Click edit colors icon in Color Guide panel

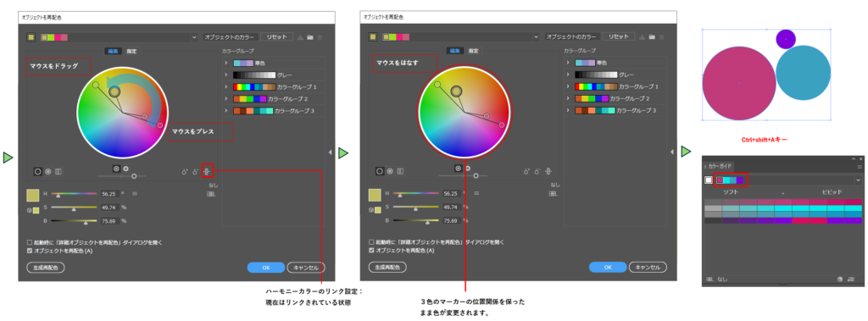tap(840, 279)
